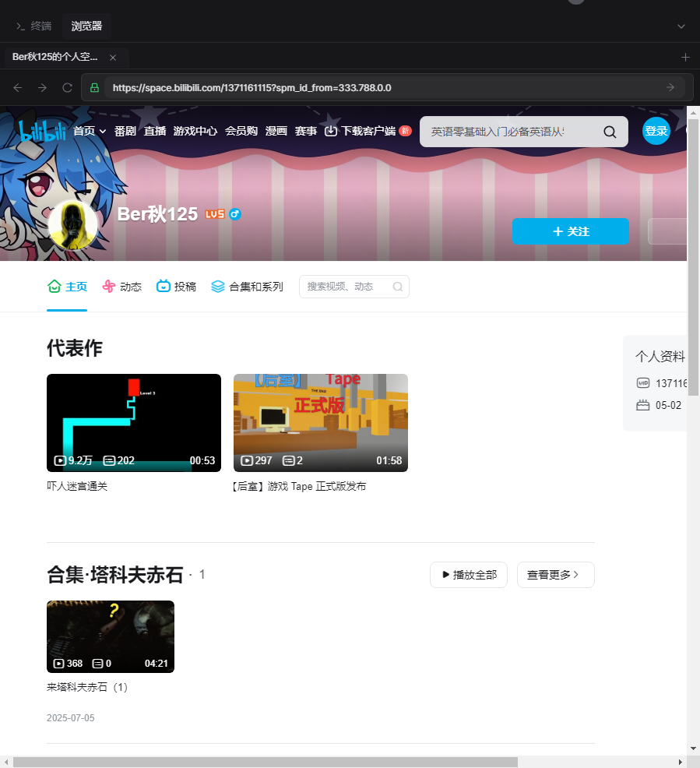Screen dimensions: 700x768
Task: Open the 吓人迷宫通关 video thumbnail
Action: (134, 423)
